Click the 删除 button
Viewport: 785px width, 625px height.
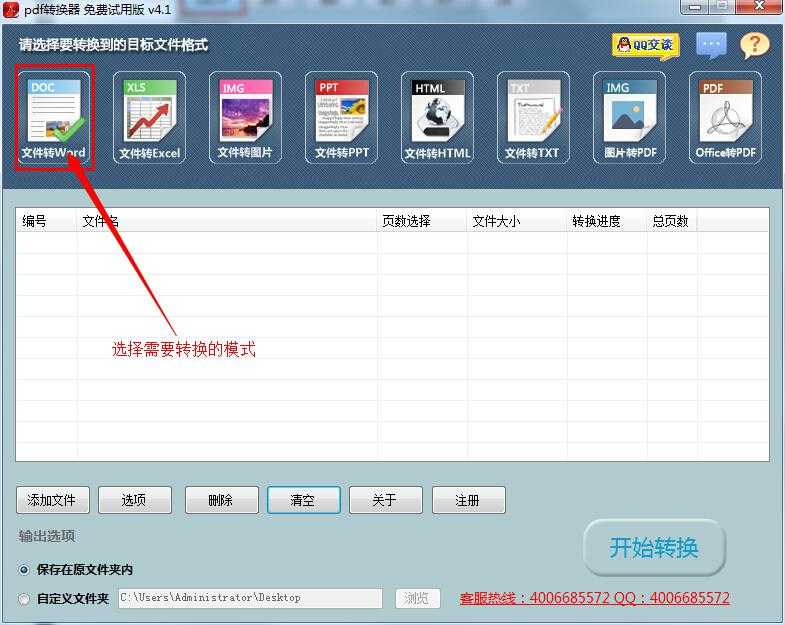point(222,500)
